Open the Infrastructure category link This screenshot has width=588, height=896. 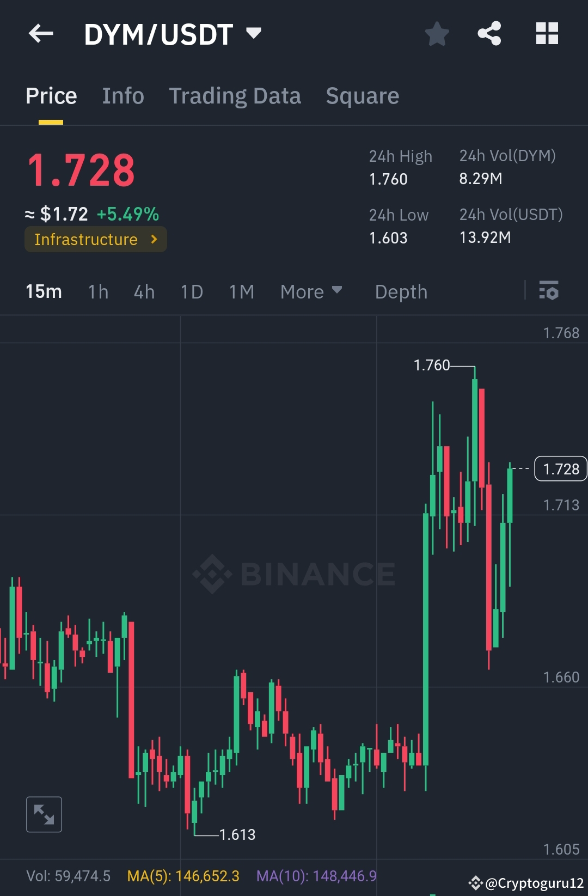click(x=95, y=239)
